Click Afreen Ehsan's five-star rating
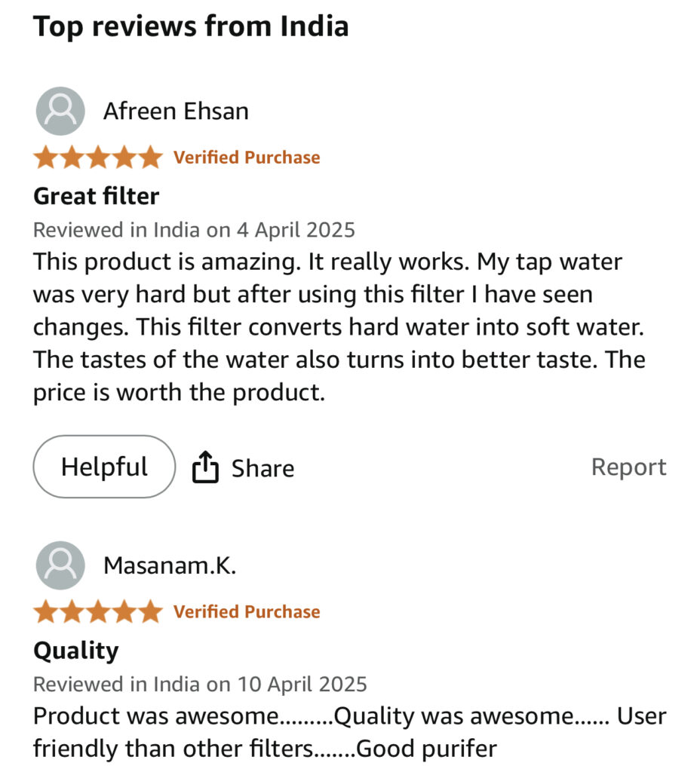Image resolution: width=700 pixels, height=772 pixels. [x=98, y=158]
